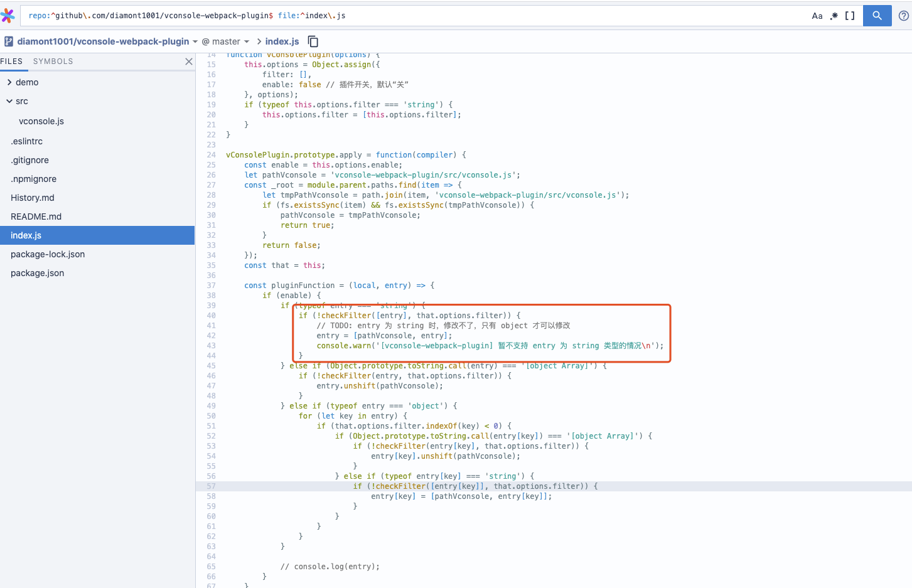This screenshot has width=912, height=588.
Task: Open diamont1001/vconsole-webpack-plugin repository link
Action: 103,41
